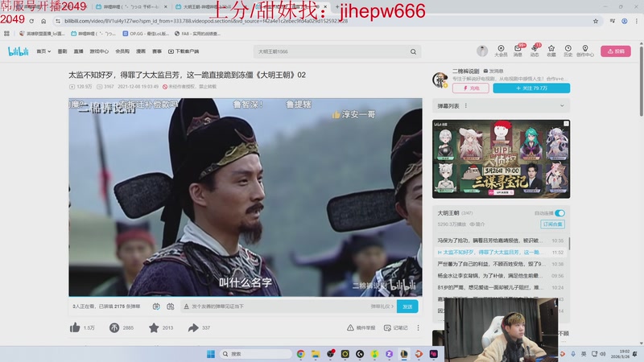Open the 三谋寻宝记 ad banner
The image size is (644, 362).
coord(501,158)
